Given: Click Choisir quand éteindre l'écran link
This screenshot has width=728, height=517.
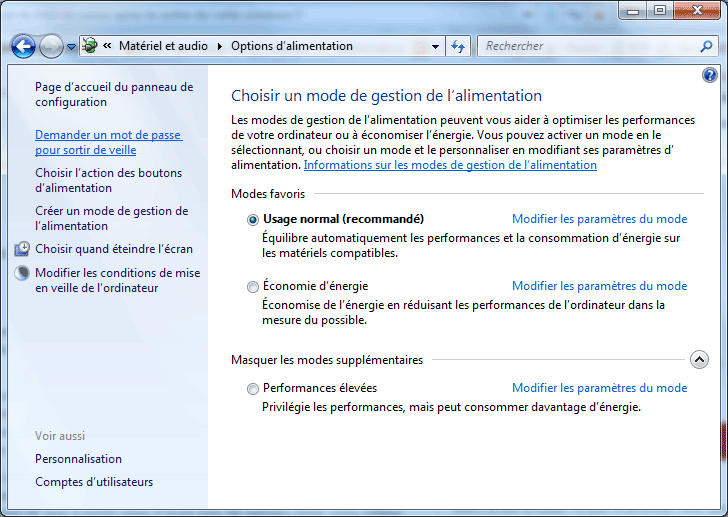Looking at the screenshot, I should 114,249.
